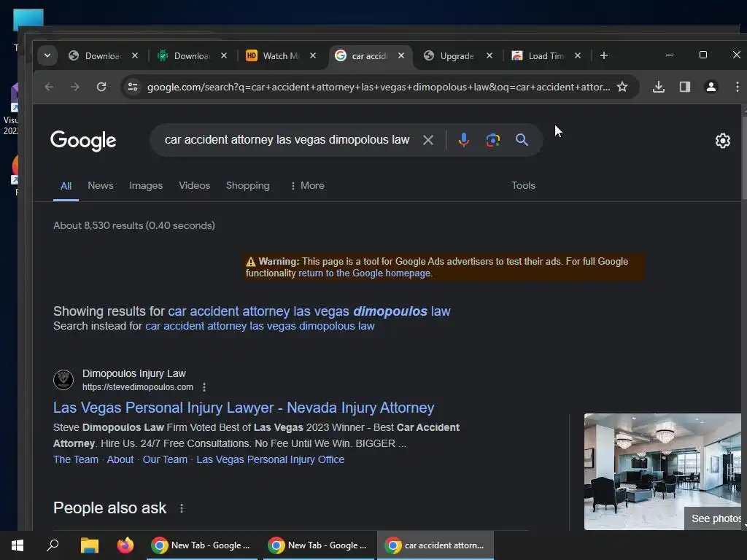Open the search Tools options
The height and width of the screenshot is (560, 747).
coord(523,186)
